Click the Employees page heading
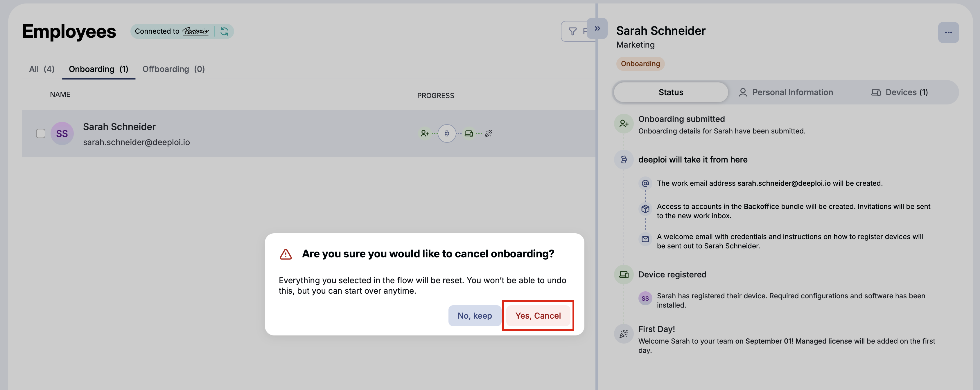The width and height of the screenshot is (980, 390). click(69, 32)
